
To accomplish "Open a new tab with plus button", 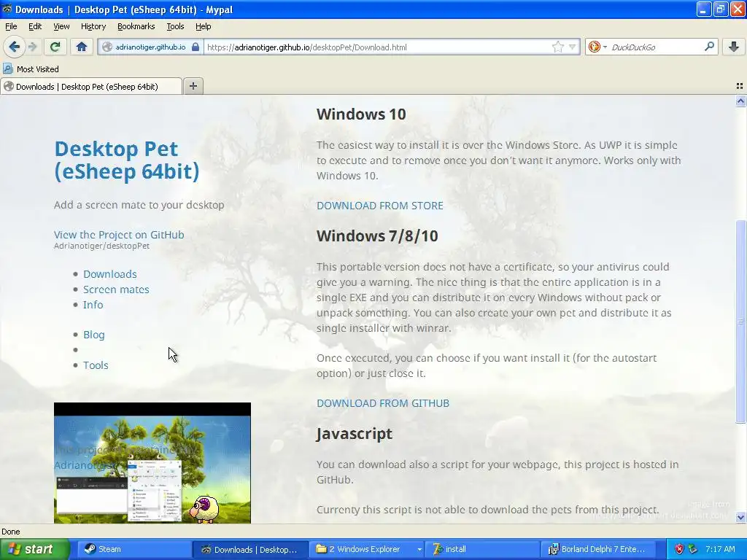I will pyautogui.click(x=193, y=86).
